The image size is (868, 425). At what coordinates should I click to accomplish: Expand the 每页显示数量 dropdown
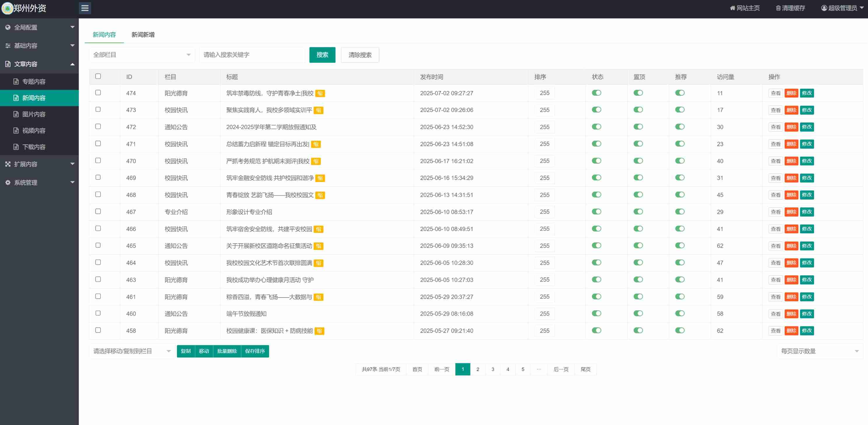click(819, 351)
